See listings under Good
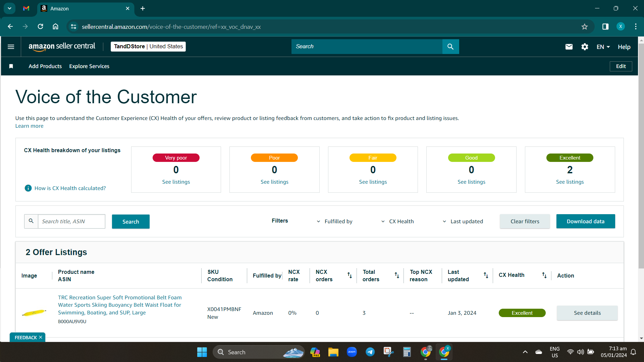 click(471, 182)
